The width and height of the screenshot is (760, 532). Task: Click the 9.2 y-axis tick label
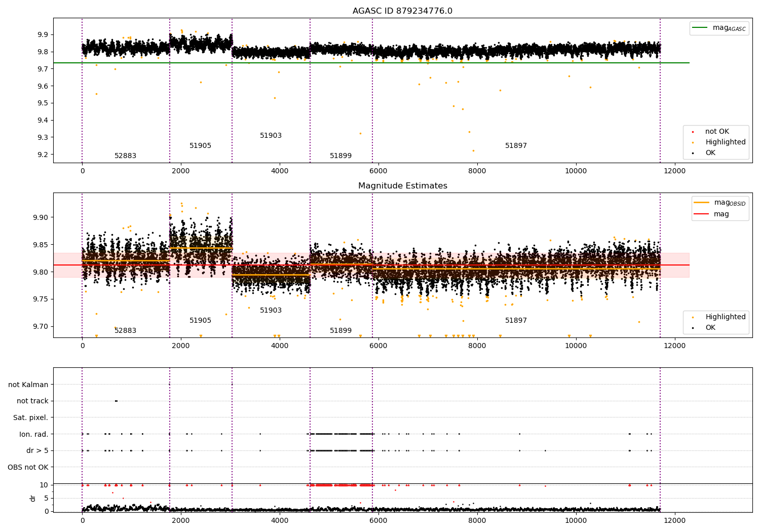pos(43,155)
